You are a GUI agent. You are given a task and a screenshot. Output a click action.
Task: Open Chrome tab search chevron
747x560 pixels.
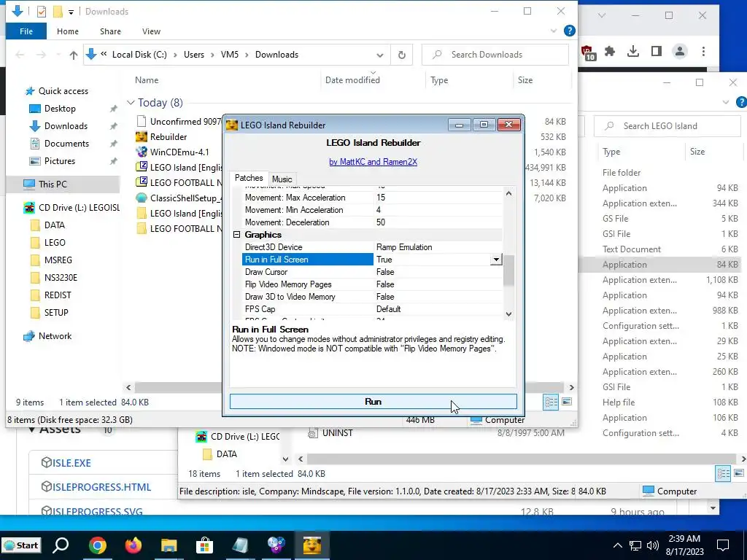602,16
